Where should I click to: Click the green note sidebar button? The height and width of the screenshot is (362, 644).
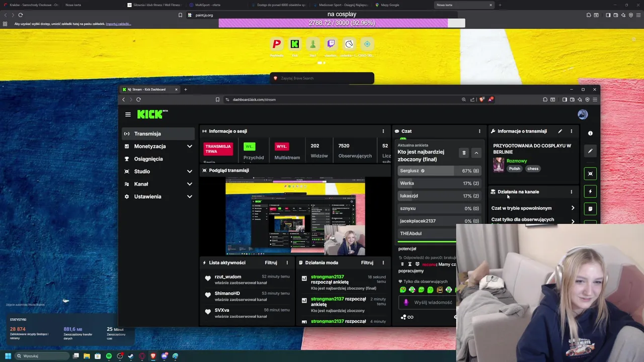pos(590,209)
